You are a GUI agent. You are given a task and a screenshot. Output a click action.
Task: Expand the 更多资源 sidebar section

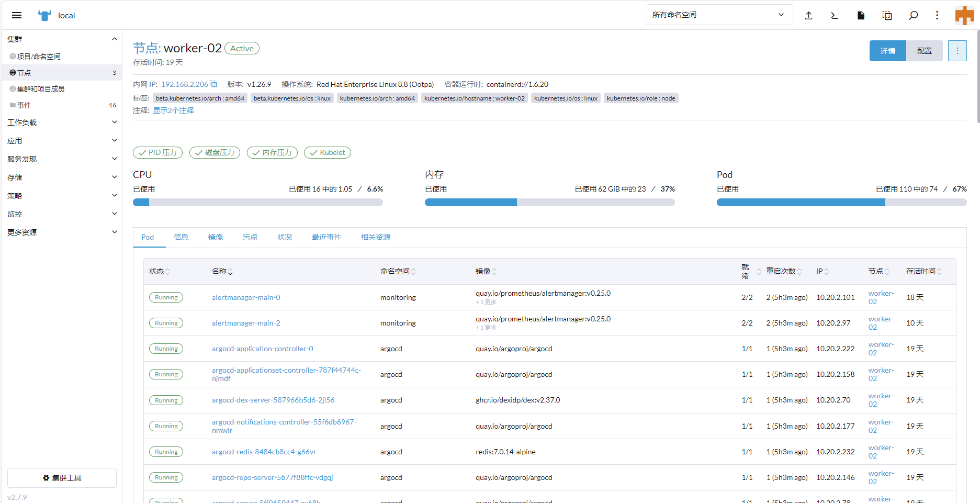pyautogui.click(x=115, y=232)
